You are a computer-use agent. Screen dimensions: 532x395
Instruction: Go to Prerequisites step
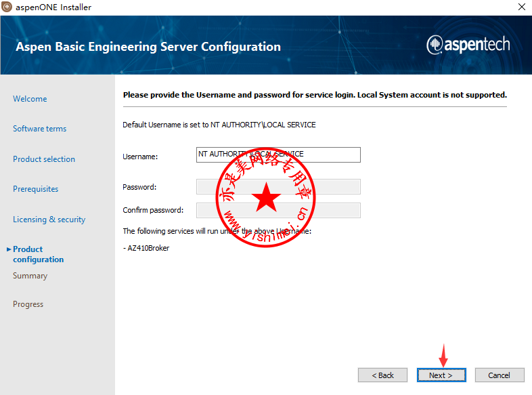tap(36, 189)
